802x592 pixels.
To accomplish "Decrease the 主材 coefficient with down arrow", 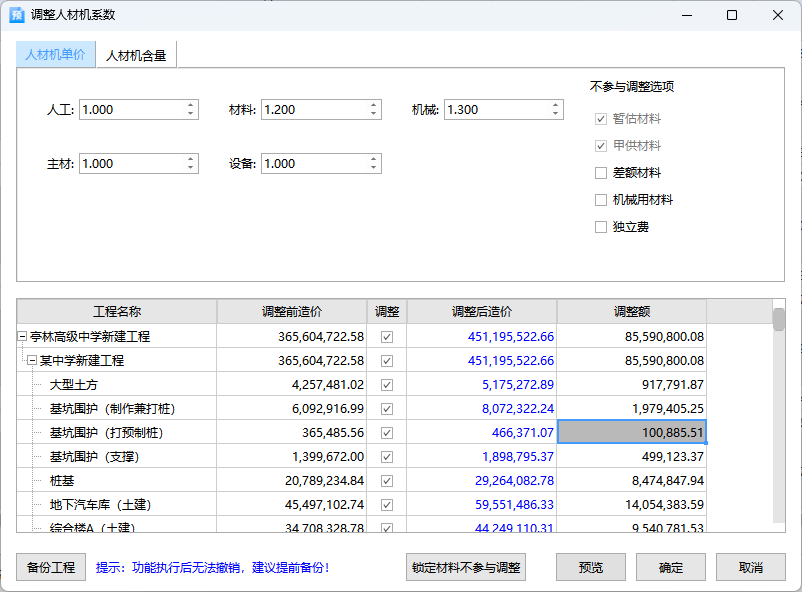I will tap(190, 168).
